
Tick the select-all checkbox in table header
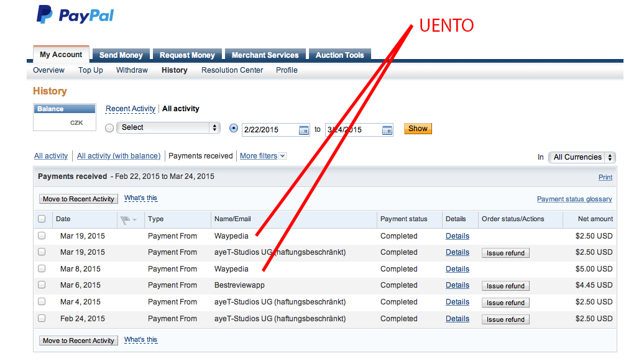(42, 219)
